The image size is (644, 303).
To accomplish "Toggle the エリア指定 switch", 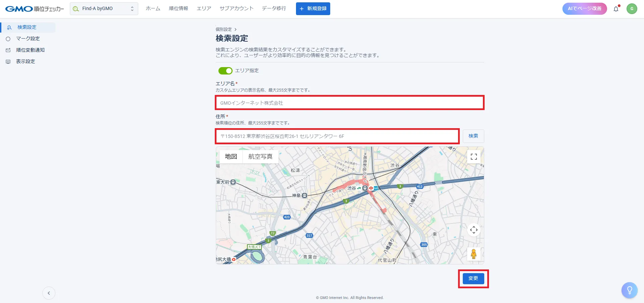I will [226, 71].
